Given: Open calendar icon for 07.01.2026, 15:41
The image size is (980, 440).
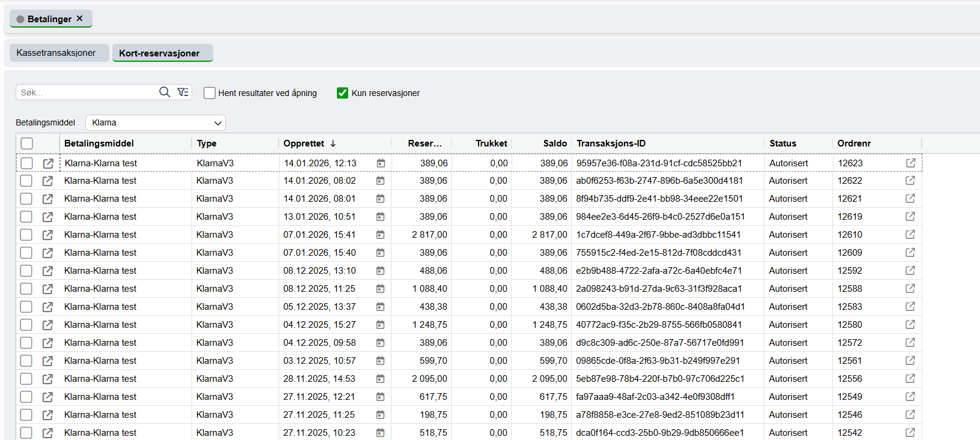Looking at the screenshot, I should pos(380,235).
